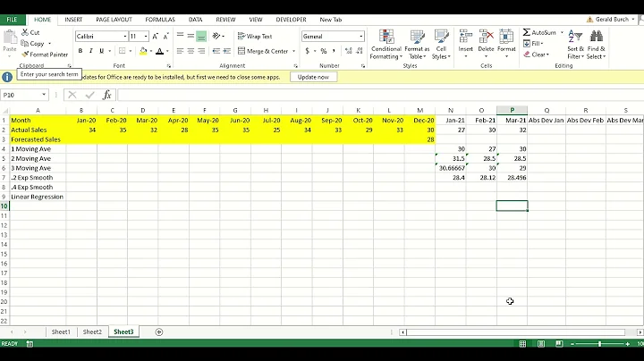Click the Update now button
This screenshot has width=644, height=361.
[x=313, y=77]
